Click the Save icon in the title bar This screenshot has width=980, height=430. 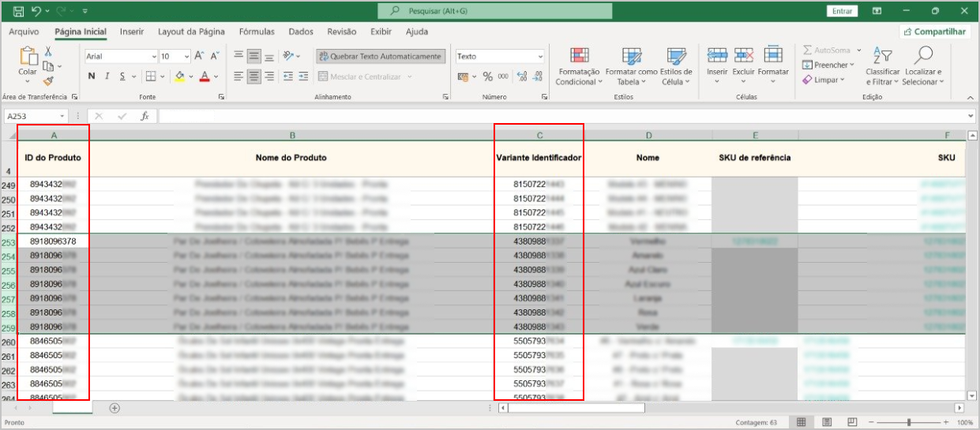click(x=18, y=11)
